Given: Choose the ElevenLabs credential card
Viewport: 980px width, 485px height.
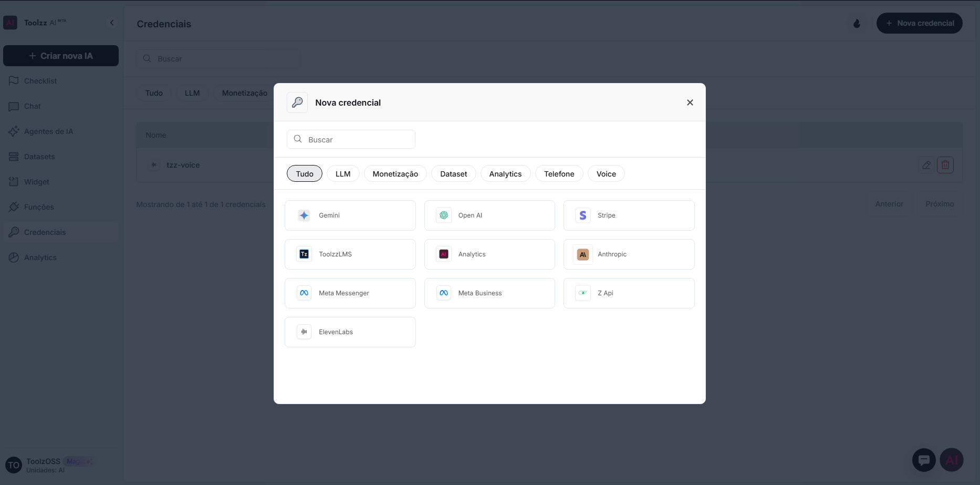Looking at the screenshot, I should click(350, 332).
